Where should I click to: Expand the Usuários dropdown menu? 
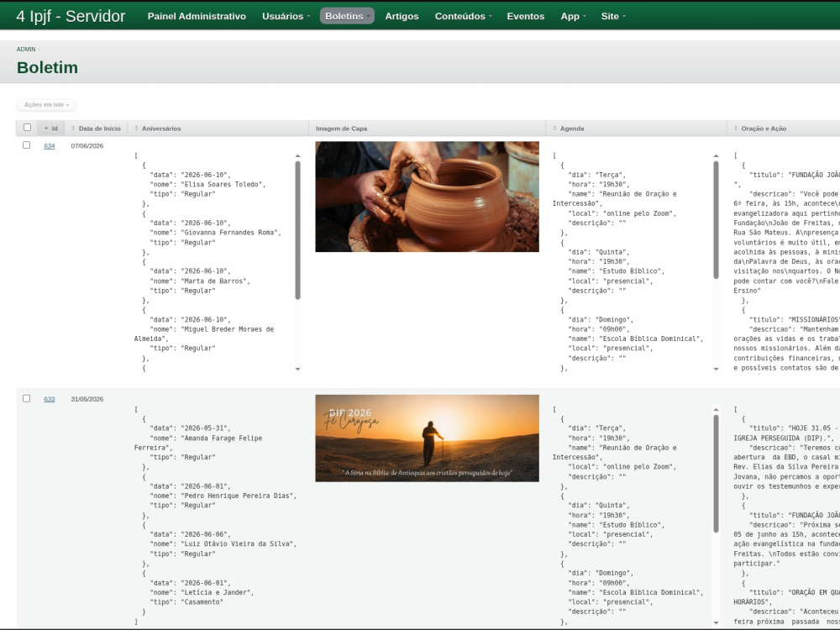(286, 16)
